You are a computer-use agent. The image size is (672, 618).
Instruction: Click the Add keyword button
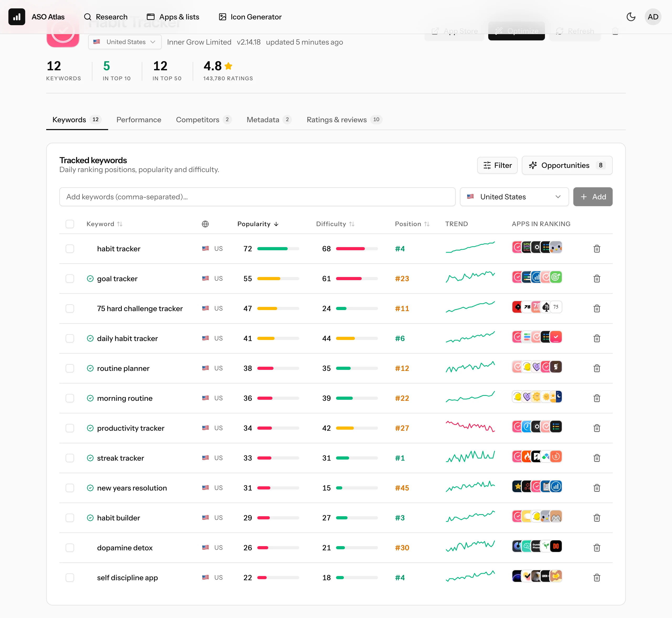pos(593,197)
